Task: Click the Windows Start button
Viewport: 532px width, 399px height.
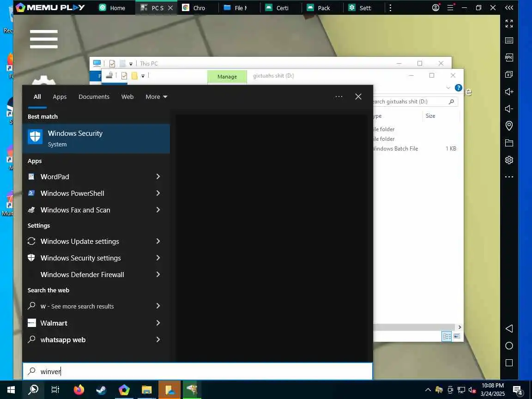Action: click(x=11, y=389)
